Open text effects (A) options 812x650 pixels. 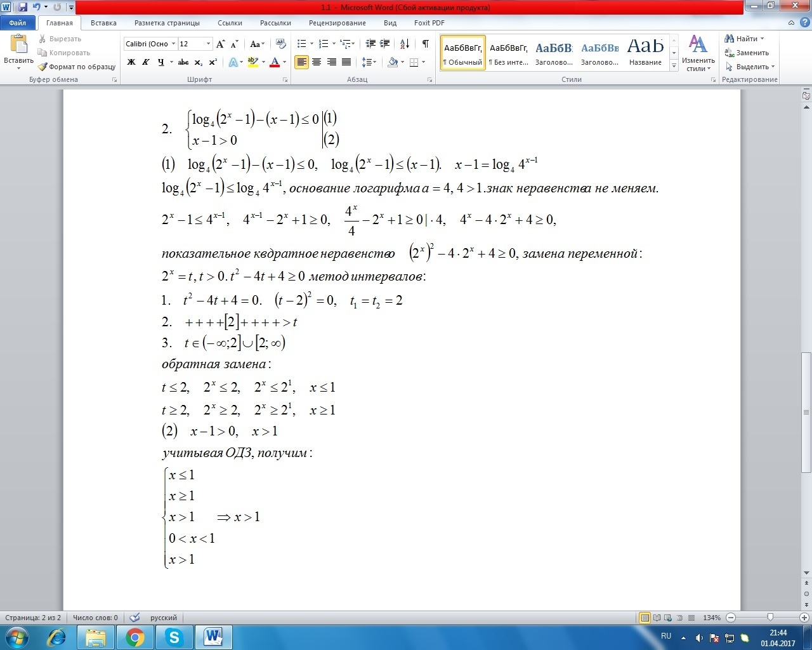(x=234, y=62)
